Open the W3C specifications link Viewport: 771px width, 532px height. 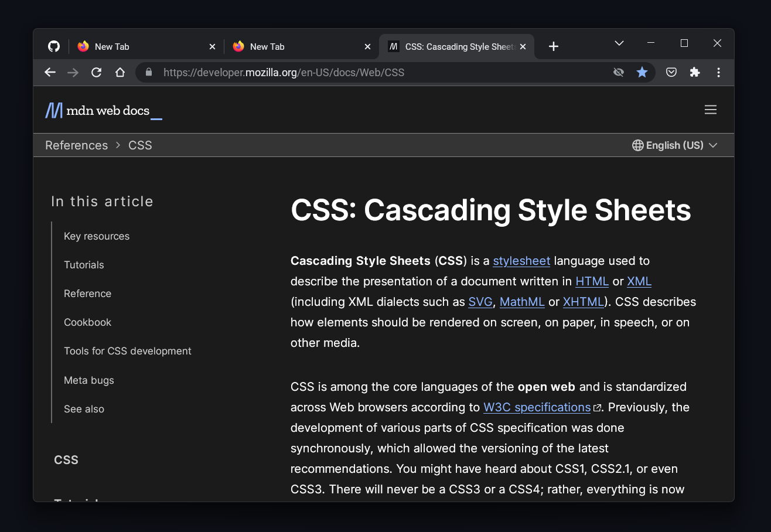pyautogui.click(x=537, y=407)
